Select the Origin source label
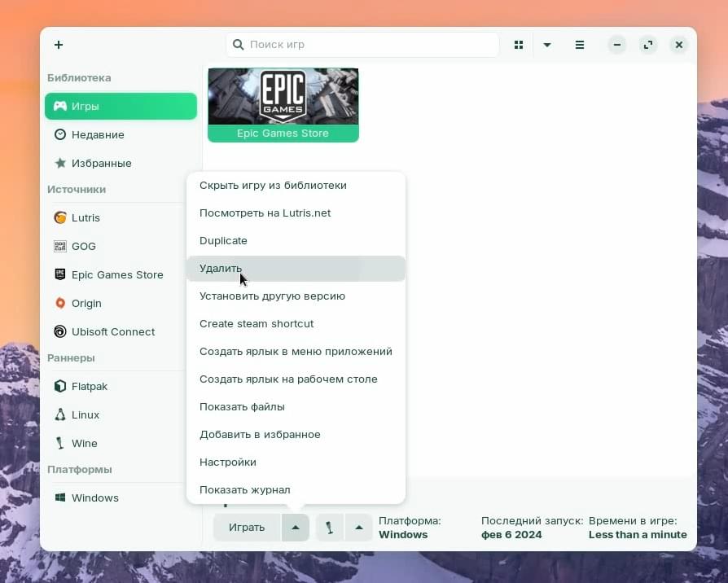The height and width of the screenshot is (583, 728). point(86,303)
